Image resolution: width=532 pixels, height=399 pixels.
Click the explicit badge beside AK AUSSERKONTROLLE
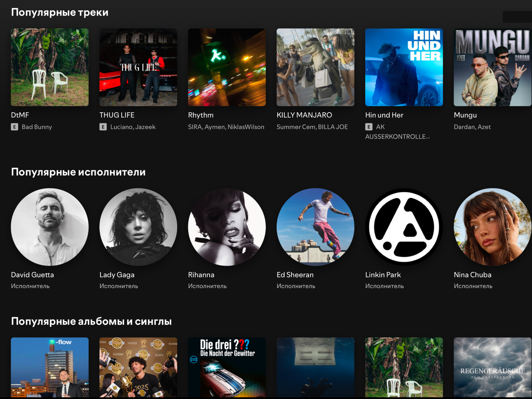tap(369, 127)
